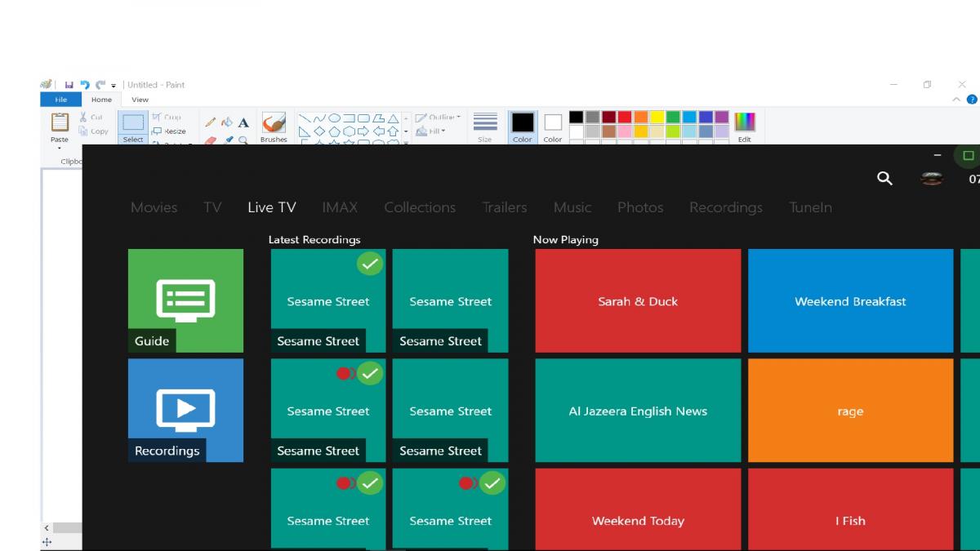Pick the red palette swatch
Viewport: 980px width, 551px height.
(625, 118)
